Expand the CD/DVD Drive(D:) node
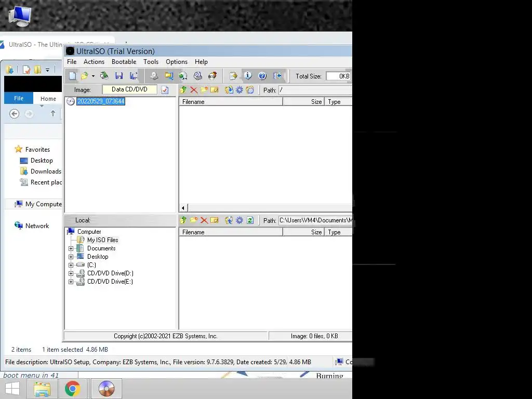Image resolution: width=532 pixels, height=399 pixels. [71, 273]
